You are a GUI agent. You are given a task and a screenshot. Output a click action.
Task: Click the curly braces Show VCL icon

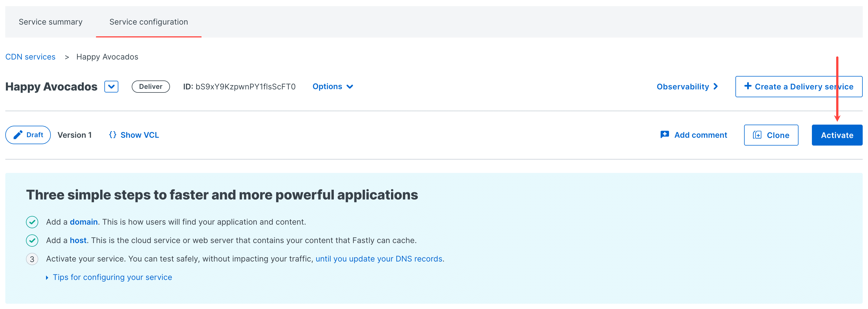coord(112,135)
